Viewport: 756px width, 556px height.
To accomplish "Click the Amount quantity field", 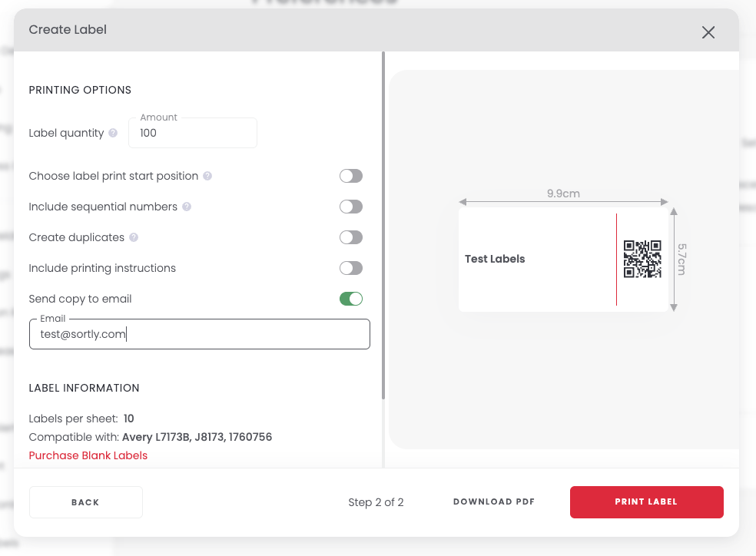I will coord(193,133).
